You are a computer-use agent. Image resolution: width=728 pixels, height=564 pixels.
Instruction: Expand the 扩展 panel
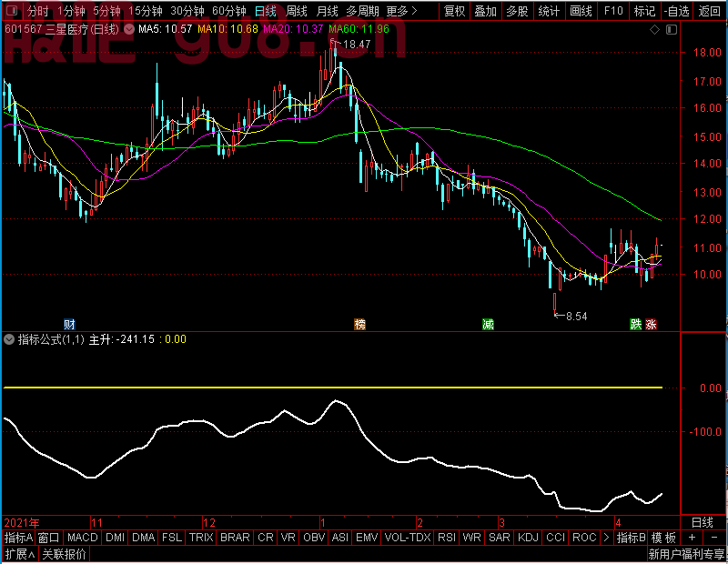pos(20,554)
